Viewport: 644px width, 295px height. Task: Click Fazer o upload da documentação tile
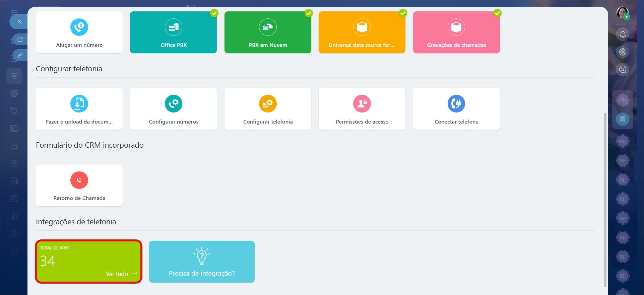click(x=79, y=109)
